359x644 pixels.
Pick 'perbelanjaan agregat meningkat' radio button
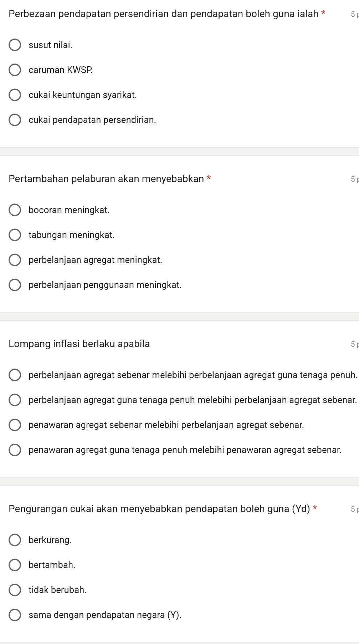pos(15,260)
